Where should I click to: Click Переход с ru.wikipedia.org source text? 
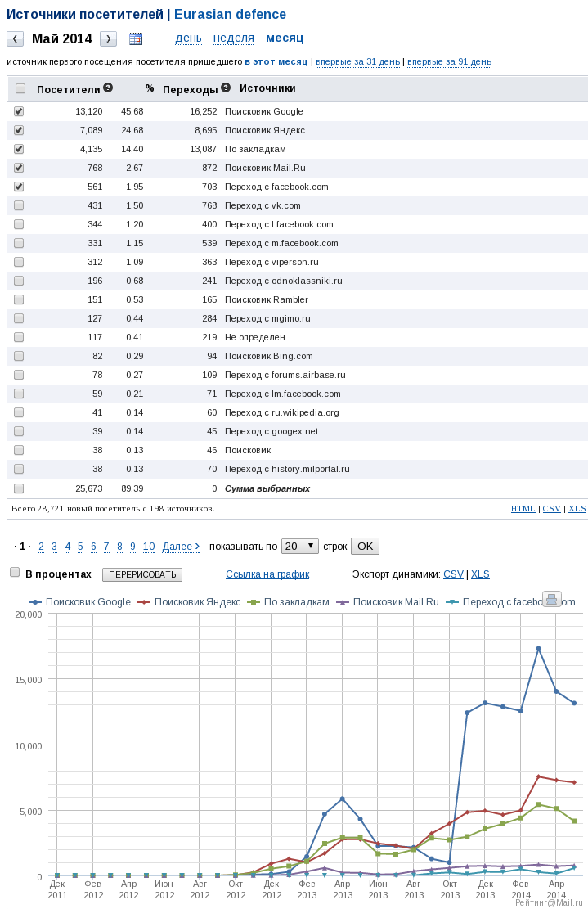282,412
